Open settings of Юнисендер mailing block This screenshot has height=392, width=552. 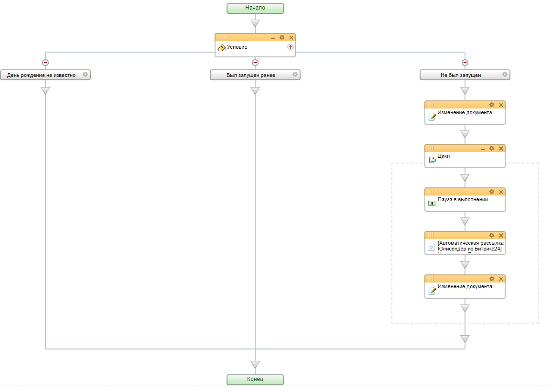click(x=492, y=235)
